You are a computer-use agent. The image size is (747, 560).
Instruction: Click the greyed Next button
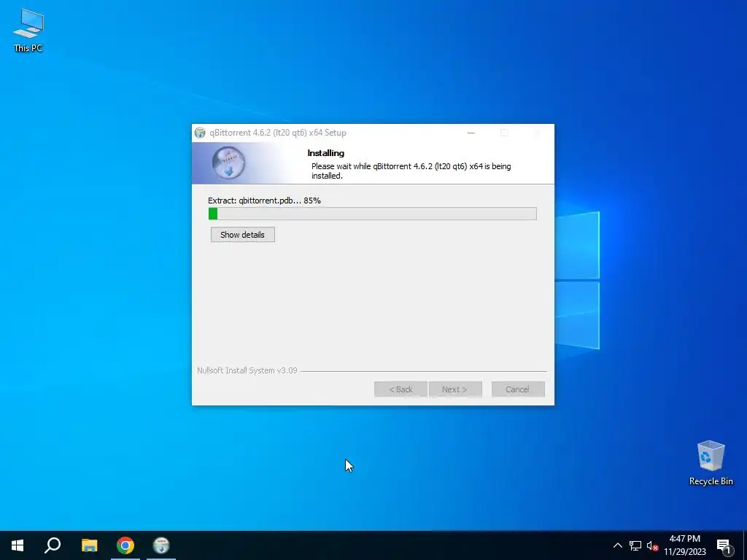click(x=455, y=389)
